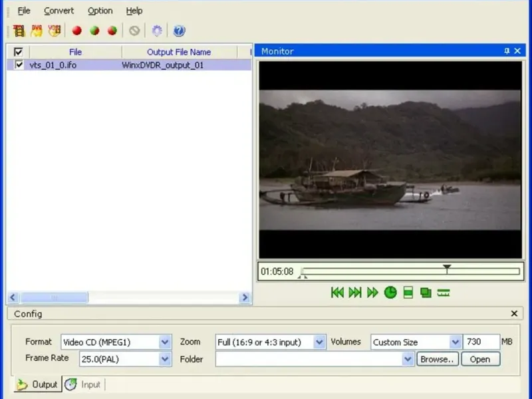Close the Monitor panel

pos(517,51)
